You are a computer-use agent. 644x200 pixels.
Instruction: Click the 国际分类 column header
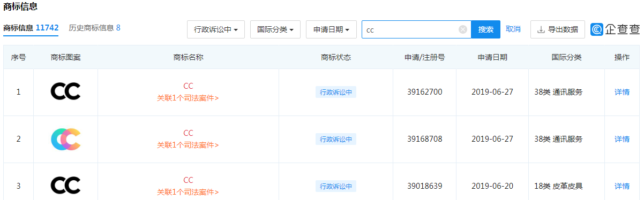point(566,57)
